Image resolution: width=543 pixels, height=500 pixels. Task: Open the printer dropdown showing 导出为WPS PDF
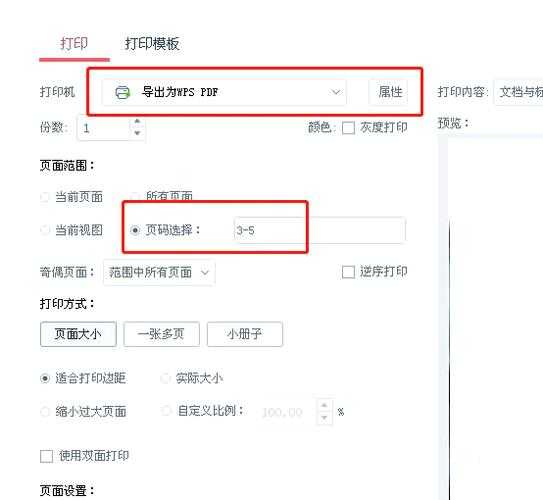pos(224,92)
